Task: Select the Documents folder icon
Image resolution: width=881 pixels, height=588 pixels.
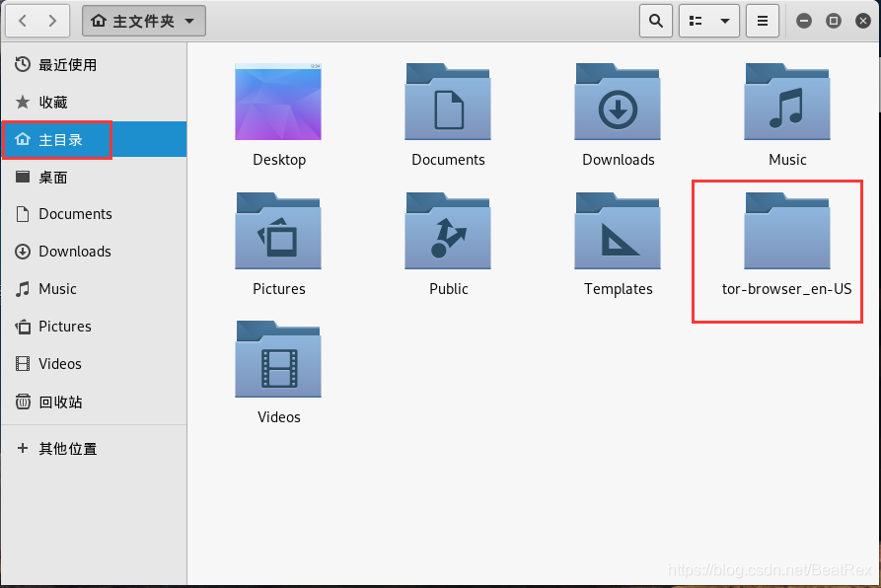Action: pyautogui.click(x=448, y=102)
